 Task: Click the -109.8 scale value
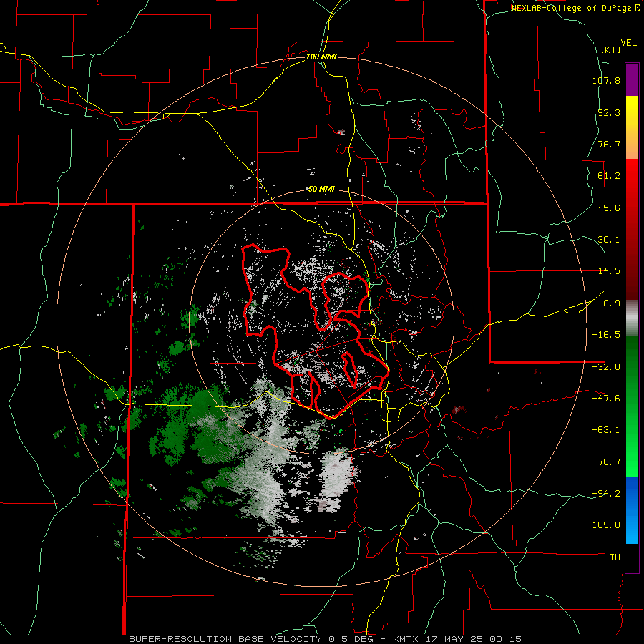(x=603, y=525)
